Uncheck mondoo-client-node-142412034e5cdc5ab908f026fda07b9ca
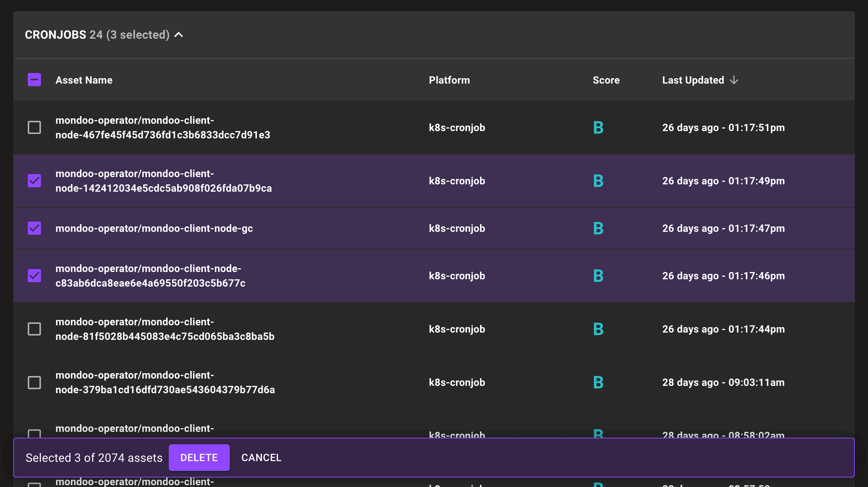Image resolution: width=868 pixels, height=487 pixels. pos(34,181)
